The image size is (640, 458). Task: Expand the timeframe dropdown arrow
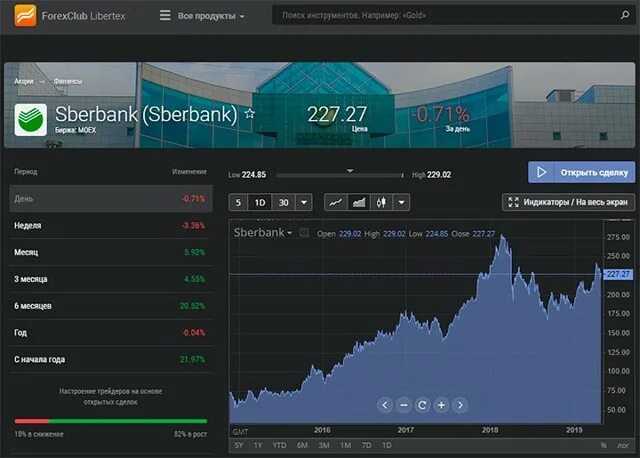pyautogui.click(x=304, y=202)
